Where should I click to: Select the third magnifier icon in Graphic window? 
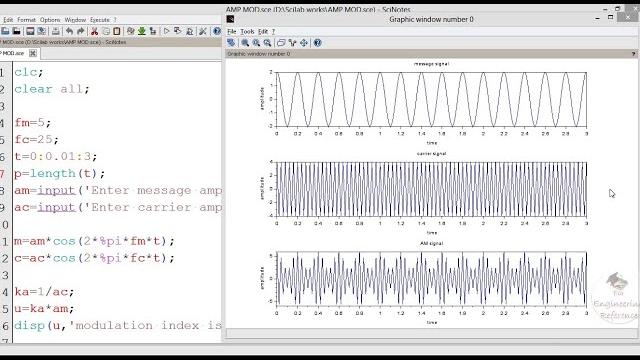[267, 42]
